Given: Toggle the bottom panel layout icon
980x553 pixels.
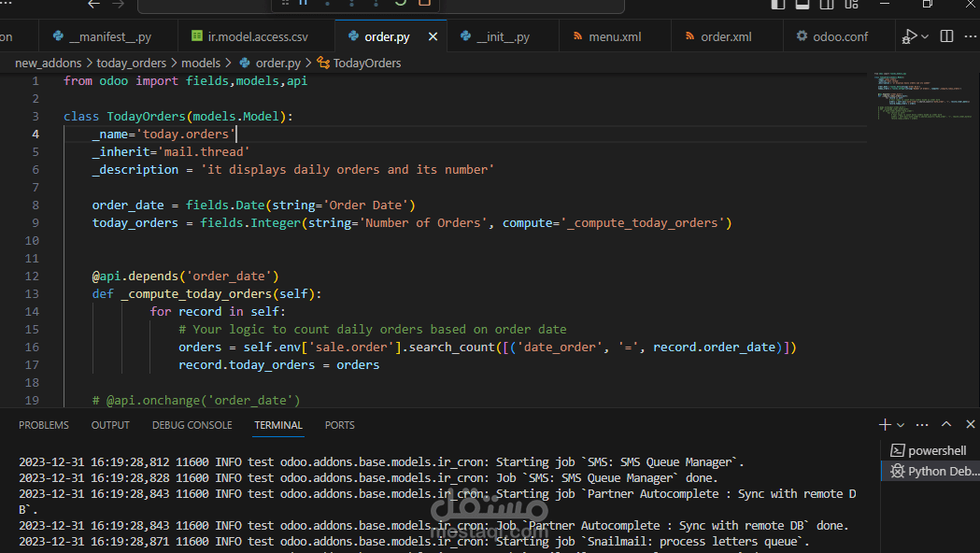Looking at the screenshot, I should (x=802, y=4).
